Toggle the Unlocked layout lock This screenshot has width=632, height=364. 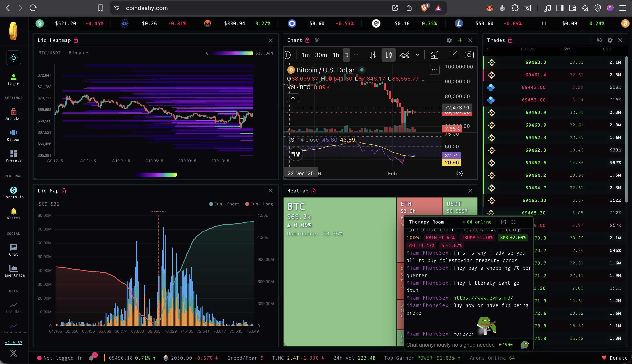[14, 114]
